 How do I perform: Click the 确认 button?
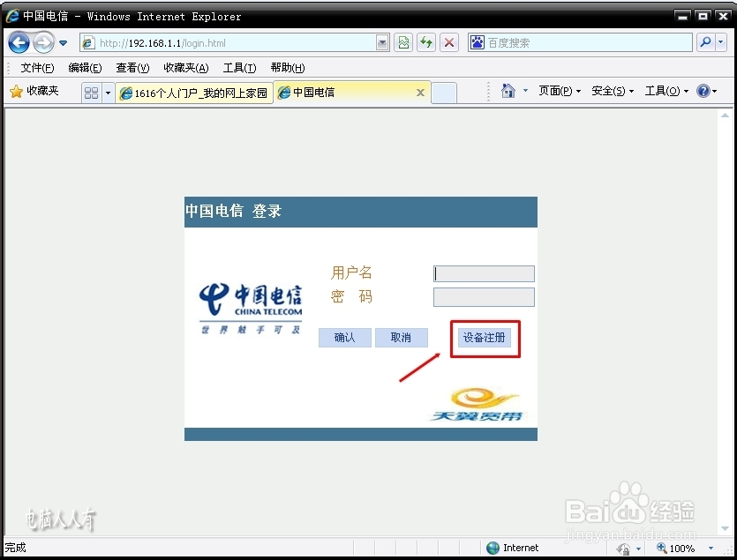344,337
